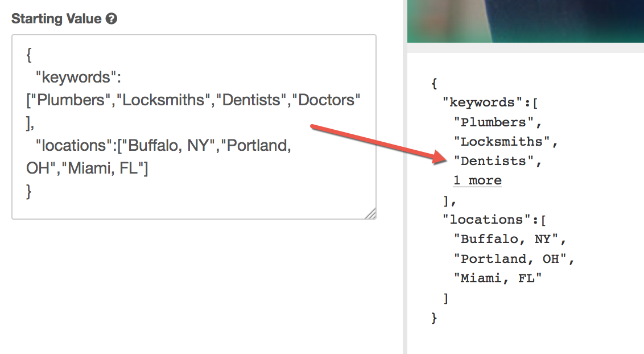Expand the "1 more" keywords link
644x354 pixels.
point(477,180)
